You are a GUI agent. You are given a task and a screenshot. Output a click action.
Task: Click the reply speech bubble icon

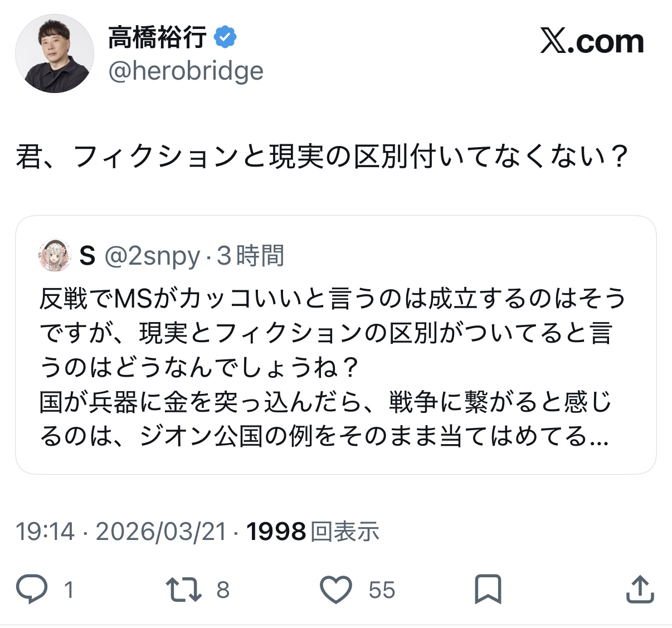coord(32,590)
